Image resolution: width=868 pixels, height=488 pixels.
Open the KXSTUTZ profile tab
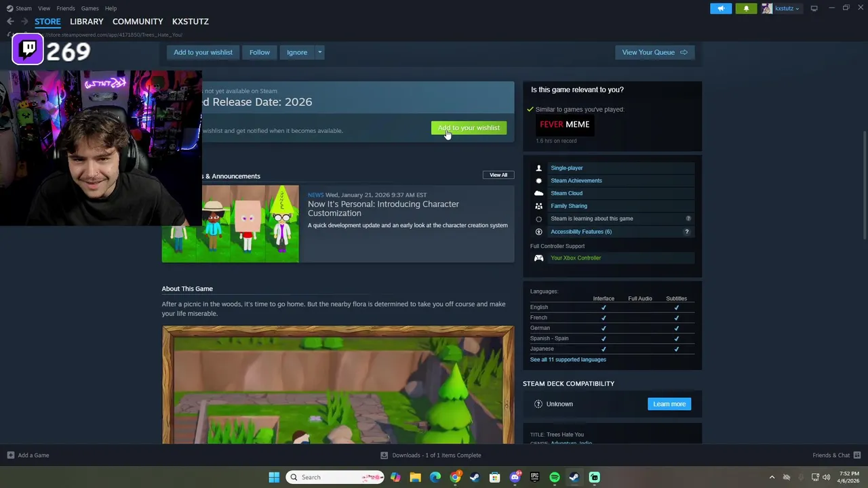(x=191, y=22)
